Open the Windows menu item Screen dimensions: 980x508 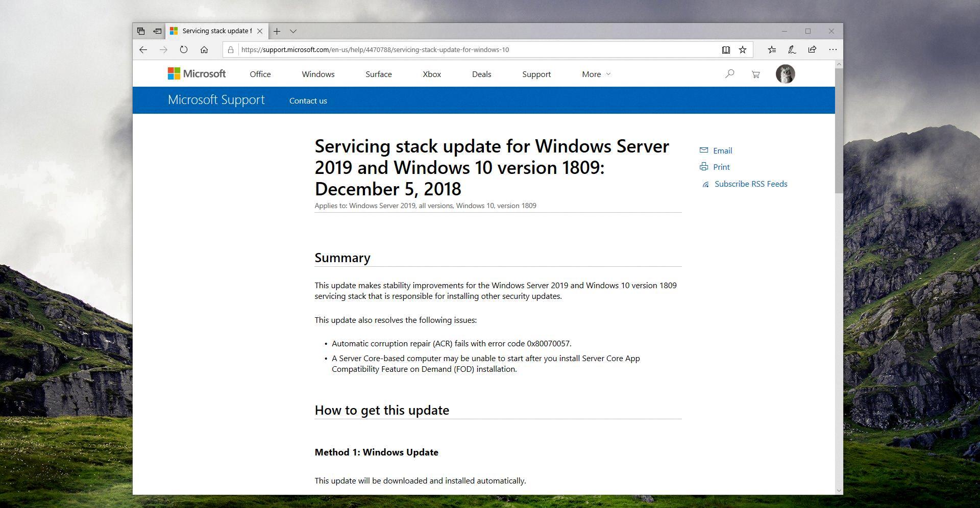[x=318, y=74]
